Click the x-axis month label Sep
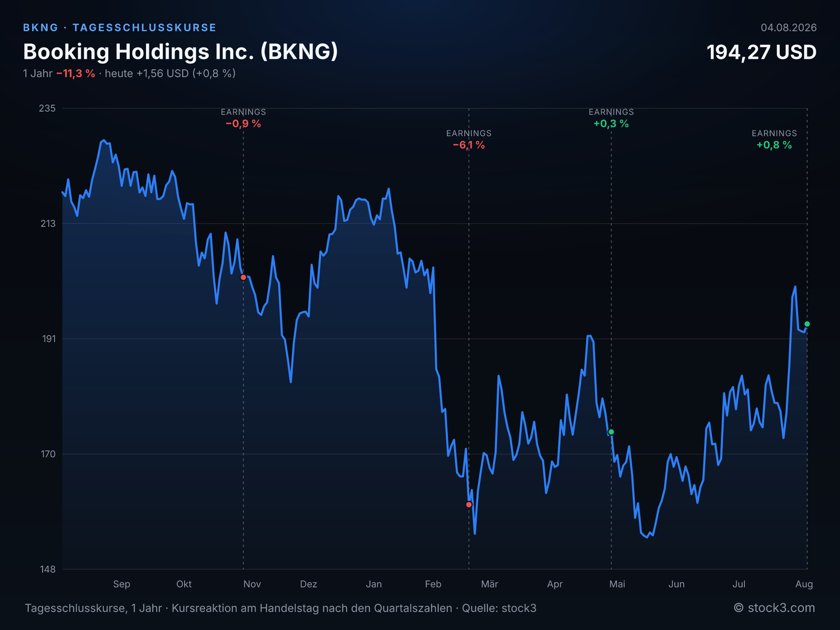 point(122,584)
